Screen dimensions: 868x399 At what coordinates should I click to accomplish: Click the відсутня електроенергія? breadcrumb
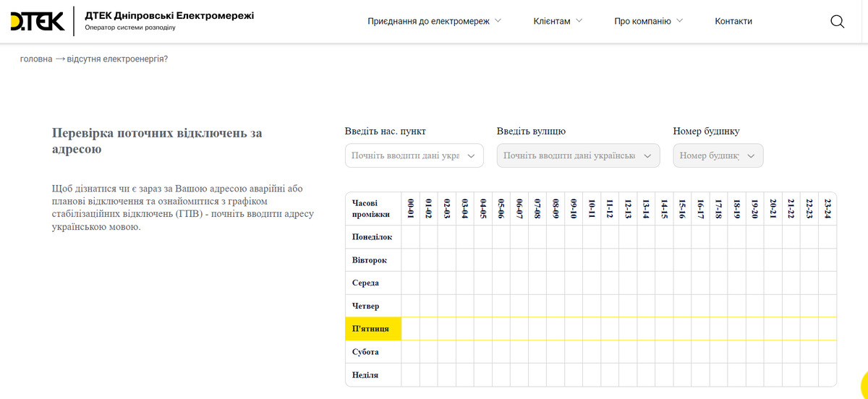[117, 59]
